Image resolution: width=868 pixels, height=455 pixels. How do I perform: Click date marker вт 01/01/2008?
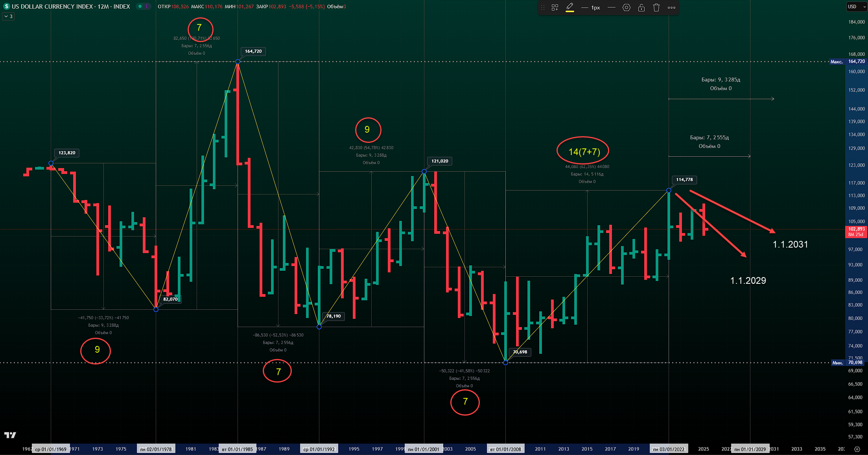tap(505, 449)
